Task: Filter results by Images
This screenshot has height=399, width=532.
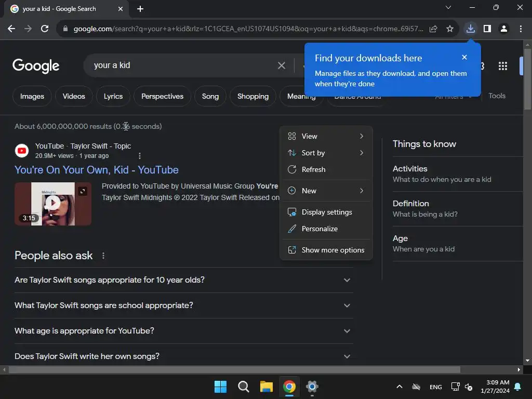Action: (32, 96)
